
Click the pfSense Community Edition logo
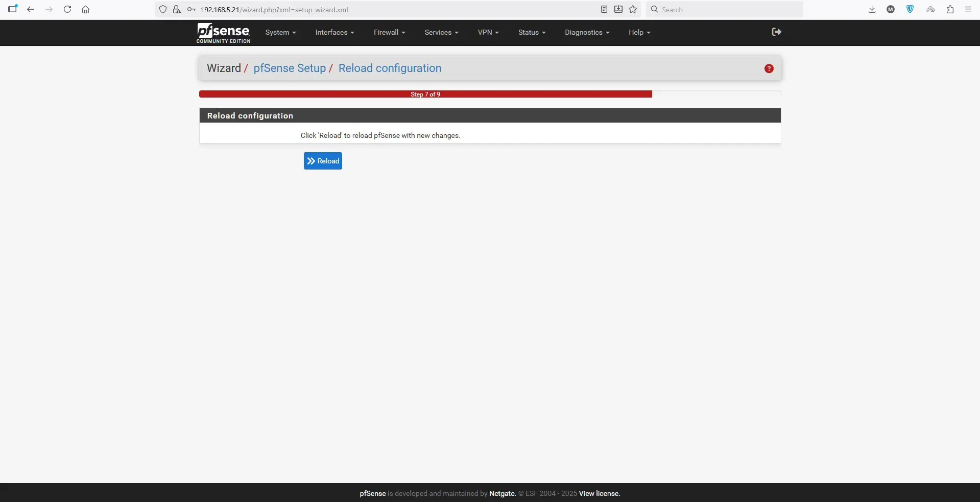coord(224,33)
